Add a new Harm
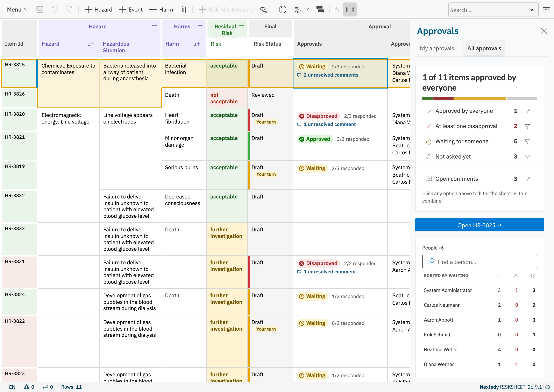 pyautogui.click(x=161, y=10)
